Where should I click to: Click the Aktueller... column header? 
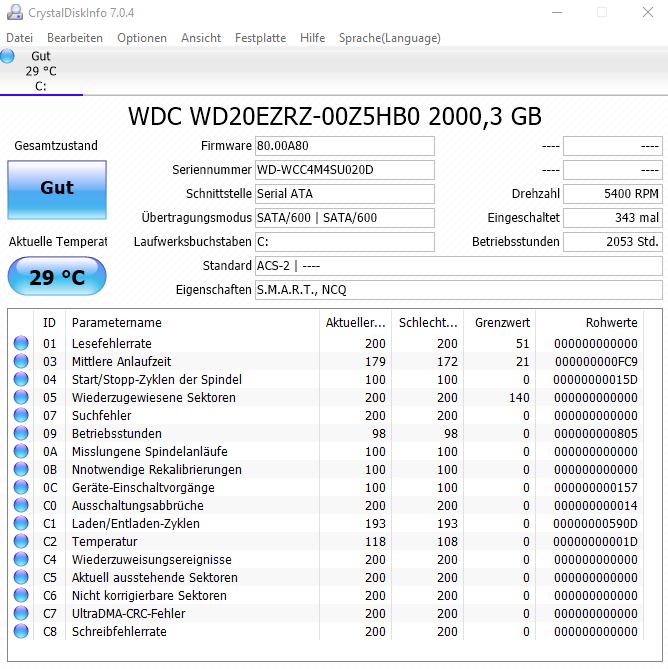point(355,323)
